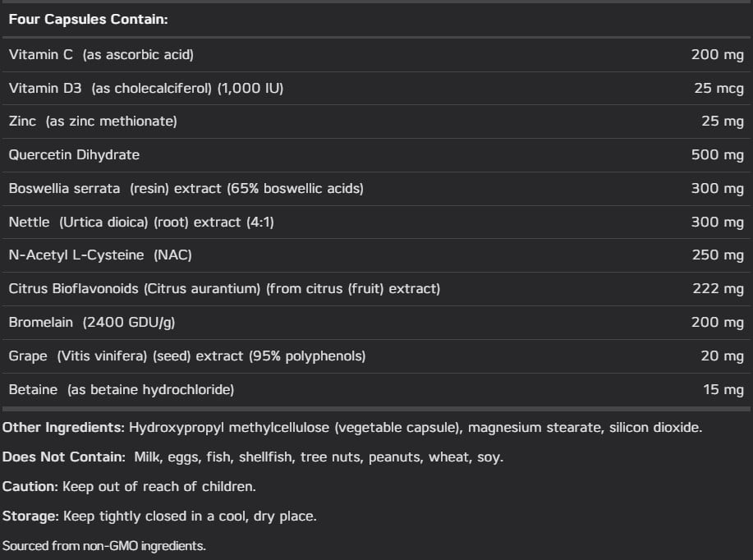This screenshot has height=560, width=753.
Task: Select the N-Acetyl L-Cysteine label
Action: pyautogui.click(x=99, y=255)
